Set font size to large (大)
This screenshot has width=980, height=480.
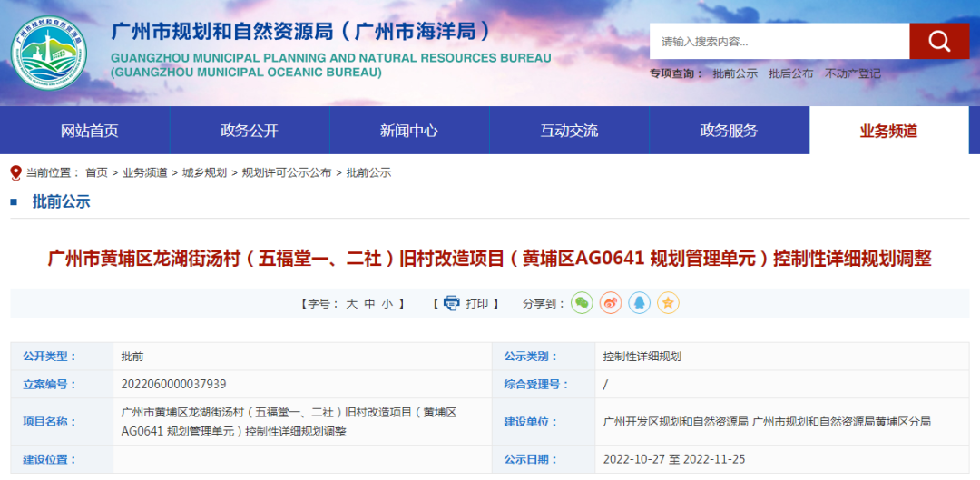point(351,304)
